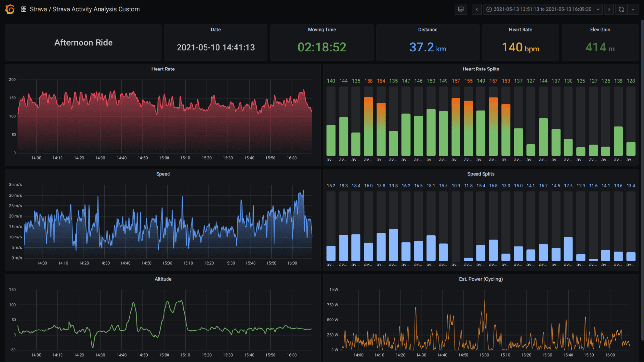Click the Heart Rate Splits panel title

(481, 69)
